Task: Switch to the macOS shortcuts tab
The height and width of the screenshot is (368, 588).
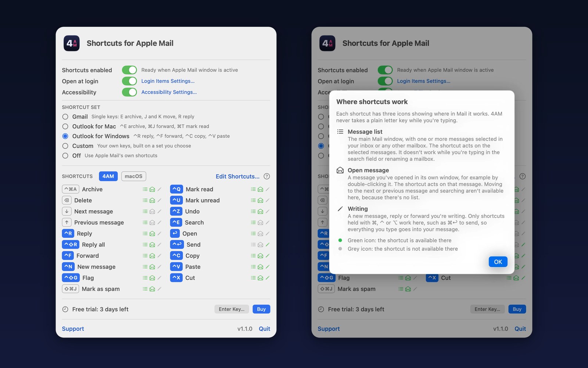Action: [133, 176]
